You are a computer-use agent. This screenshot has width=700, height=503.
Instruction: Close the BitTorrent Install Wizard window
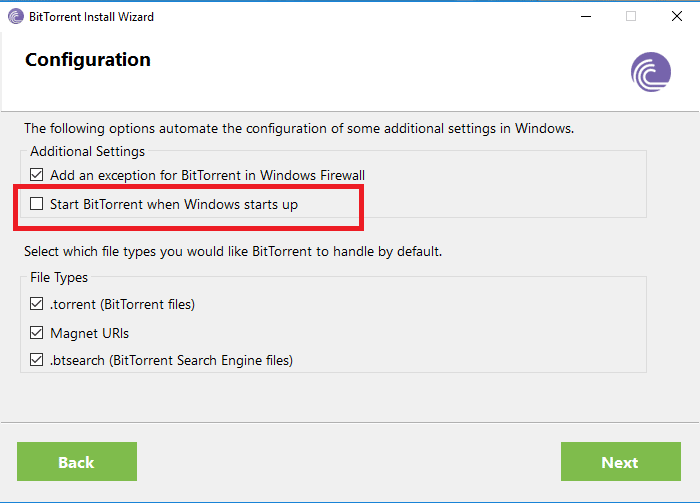click(677, 17)
